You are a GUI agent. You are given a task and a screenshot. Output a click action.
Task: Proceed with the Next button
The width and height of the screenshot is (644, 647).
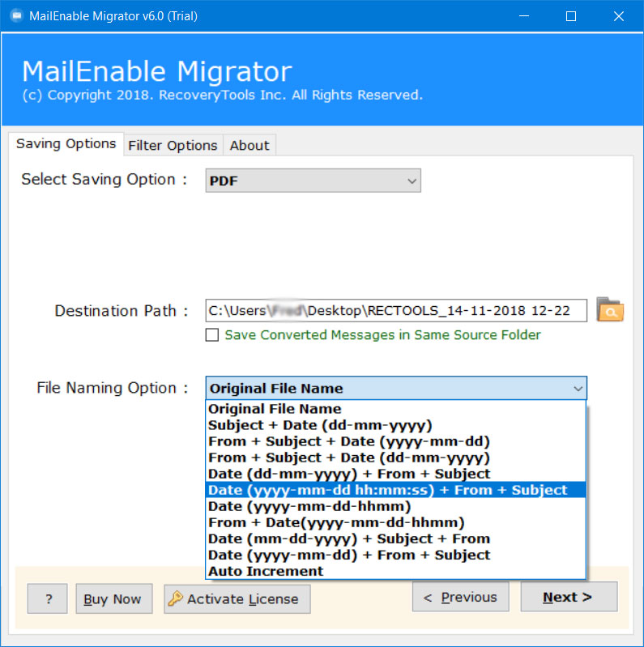(x=569, y=597)
